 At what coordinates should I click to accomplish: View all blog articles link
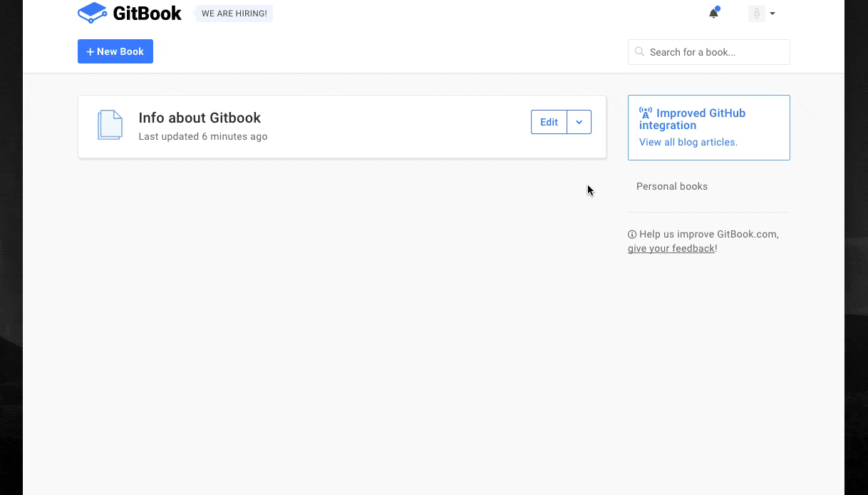pyautogui.click(x=688, y=142)
